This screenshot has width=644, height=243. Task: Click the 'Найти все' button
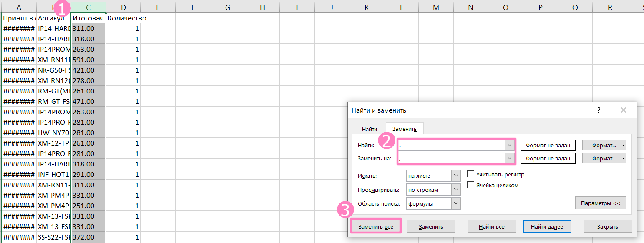(491, 226)
